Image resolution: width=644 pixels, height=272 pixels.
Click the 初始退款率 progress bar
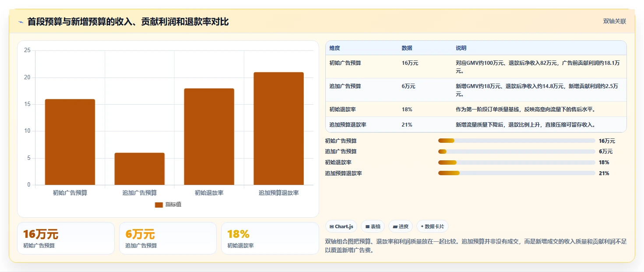pyautogui.click(x=517, y=162)
